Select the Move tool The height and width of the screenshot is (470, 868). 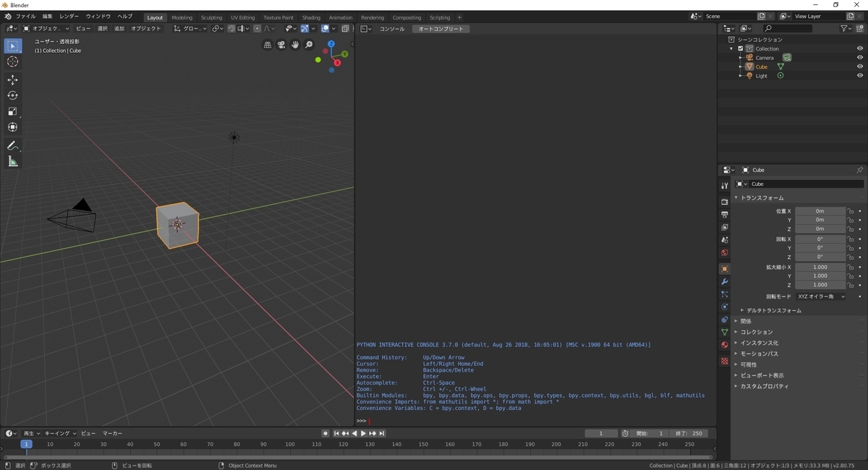tap(12, 80)
